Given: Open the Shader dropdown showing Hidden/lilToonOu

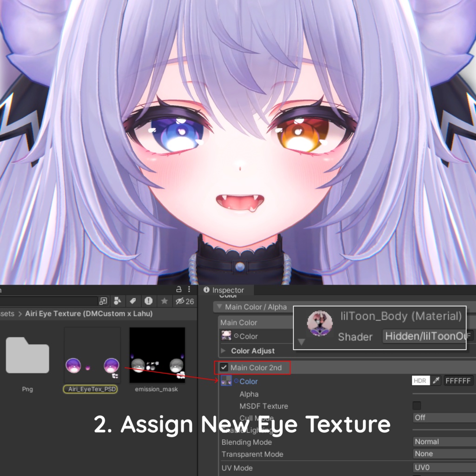Looking at the screenshot, I should [x=424, y=336].
